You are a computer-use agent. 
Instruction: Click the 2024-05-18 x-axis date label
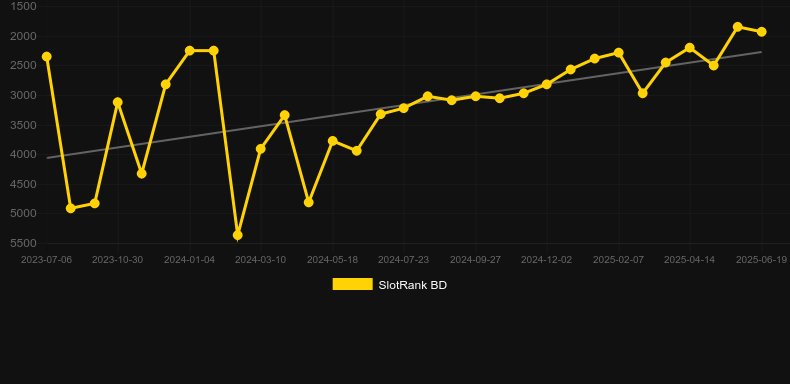333,260
